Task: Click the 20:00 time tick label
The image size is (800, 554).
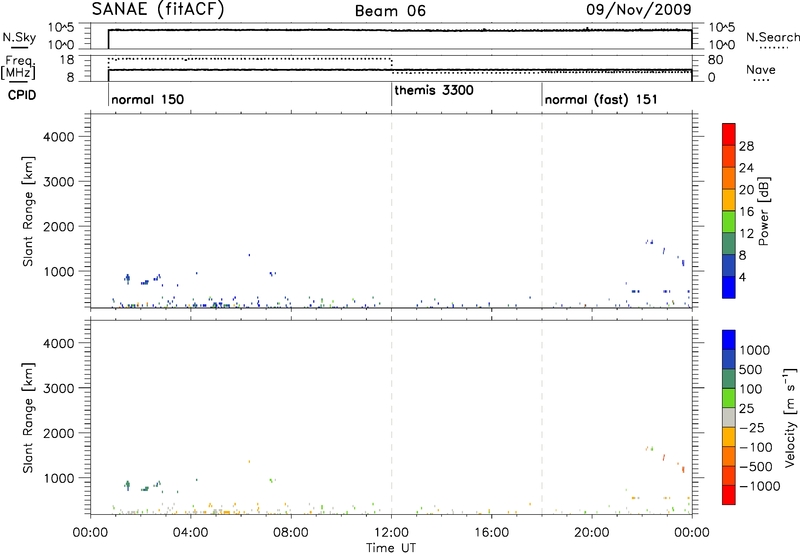Action: pyautogui.click(x=592, y=533)
